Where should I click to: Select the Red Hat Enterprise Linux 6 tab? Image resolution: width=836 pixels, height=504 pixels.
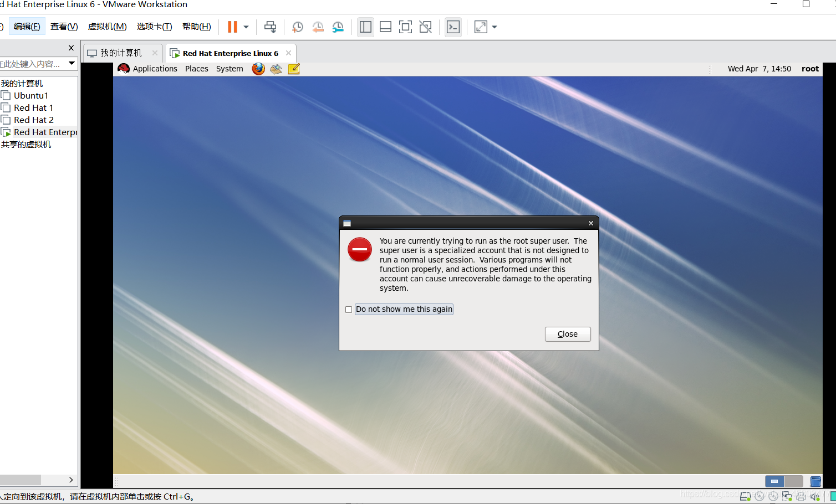[230, 53]
